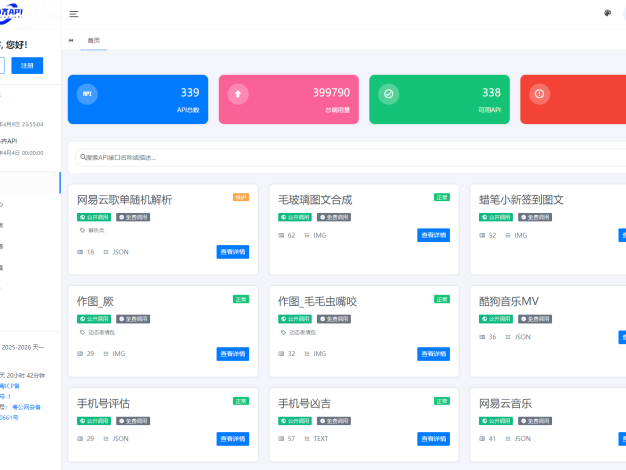This screenshot has height=470, width=626.
Task: Click the blue 注册 button
Action: [27, 65]
